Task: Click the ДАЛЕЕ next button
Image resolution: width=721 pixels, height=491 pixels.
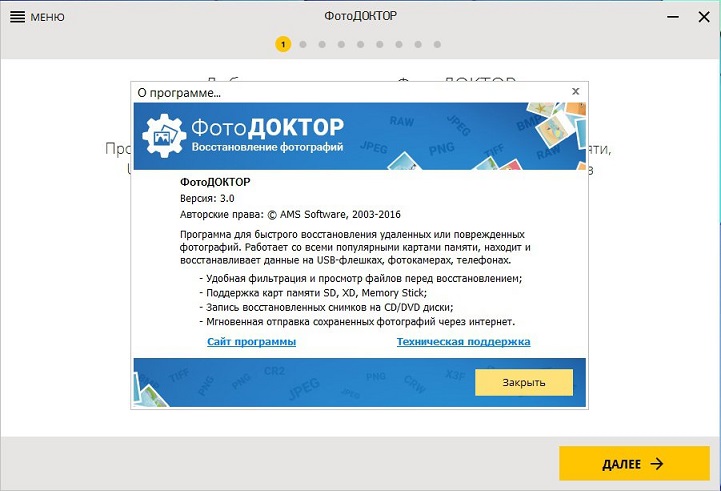Action: click(x=633, y=464)
